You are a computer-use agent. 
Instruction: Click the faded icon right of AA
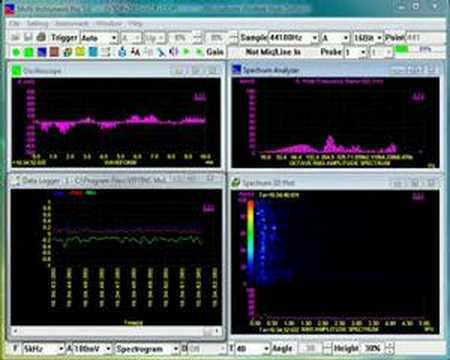click(x=149, y=52)
